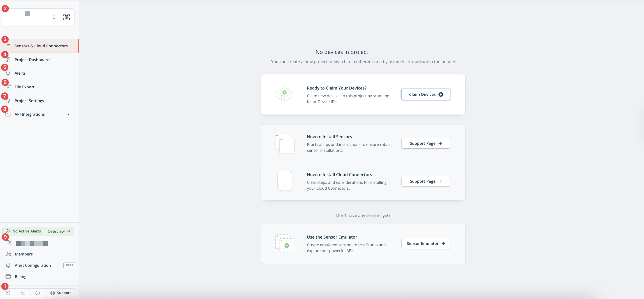Click the Claim Devices button
Viewport: 644px width, 299px height.
tap(426, 94)
